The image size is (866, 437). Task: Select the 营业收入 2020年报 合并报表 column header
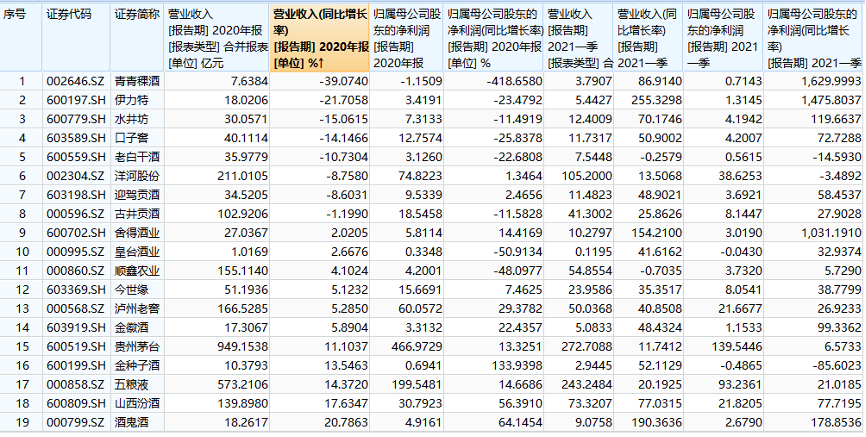tap(217, 38)
